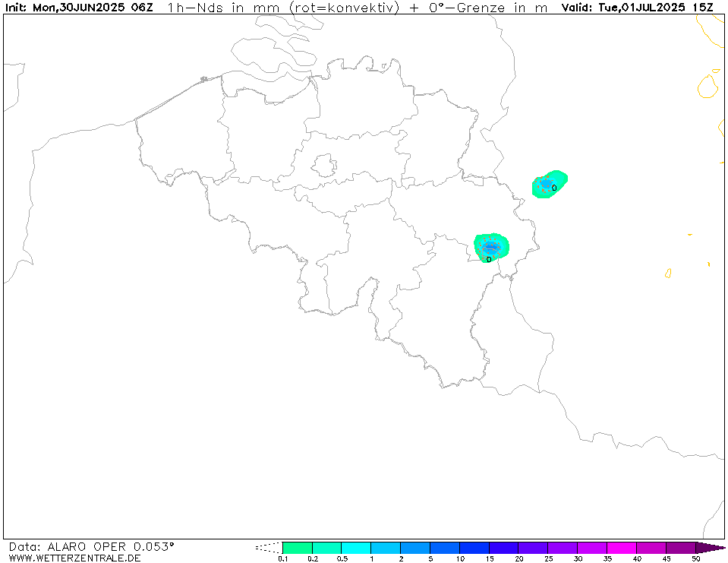Pick the 0.5–1 mm cyan legend swatch
The width and height of the screenshot is (728, 563).
pyautogui.click(x=355, y=548)
